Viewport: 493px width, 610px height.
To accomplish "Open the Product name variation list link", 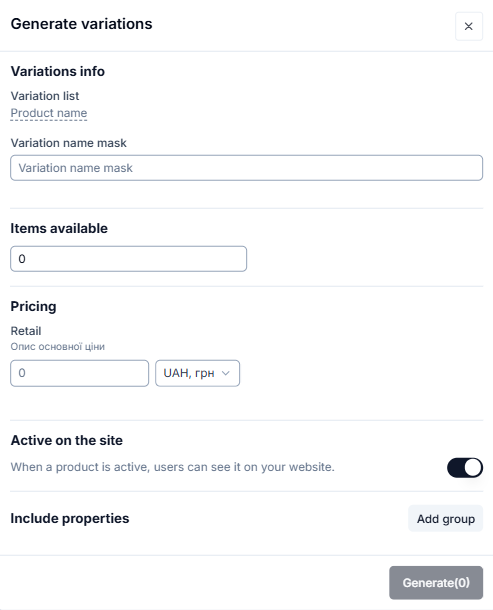I will (49, 113).
